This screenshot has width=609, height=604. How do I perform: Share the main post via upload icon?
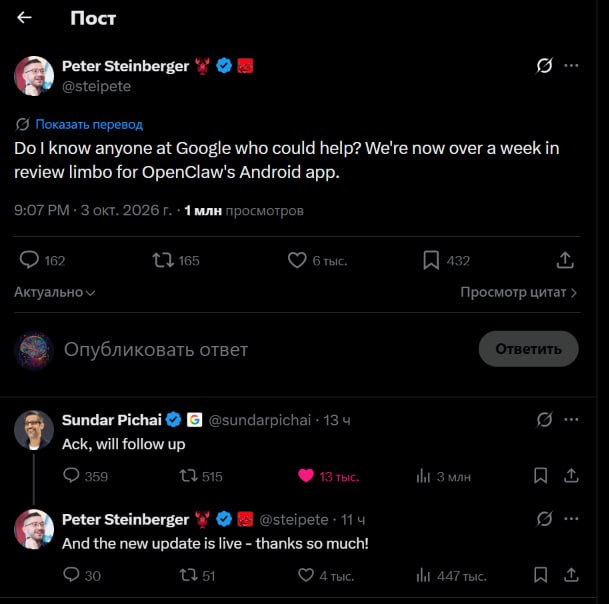coord(565,260)
